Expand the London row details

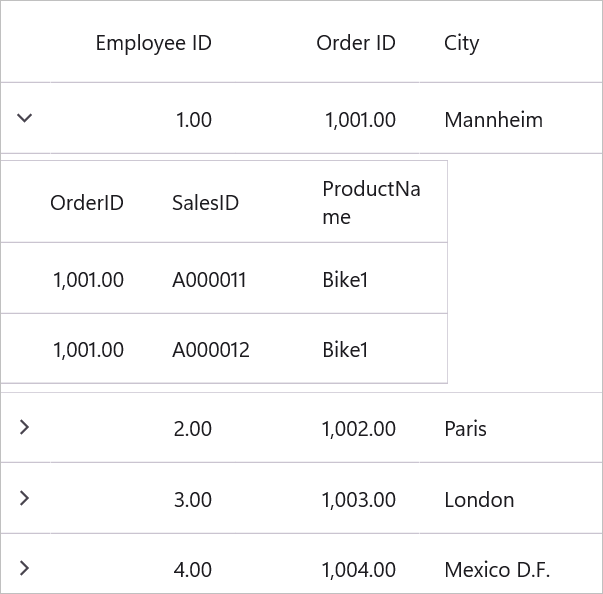point(25,498)
